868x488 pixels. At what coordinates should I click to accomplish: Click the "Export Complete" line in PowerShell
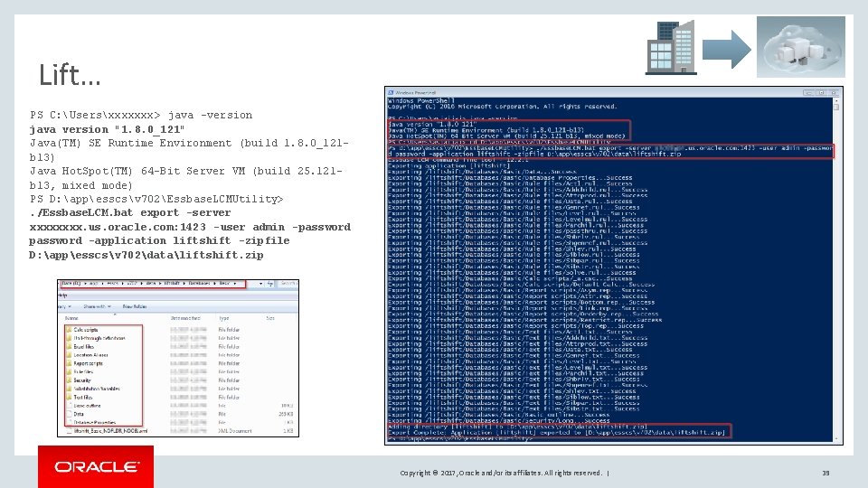[556, 433]
